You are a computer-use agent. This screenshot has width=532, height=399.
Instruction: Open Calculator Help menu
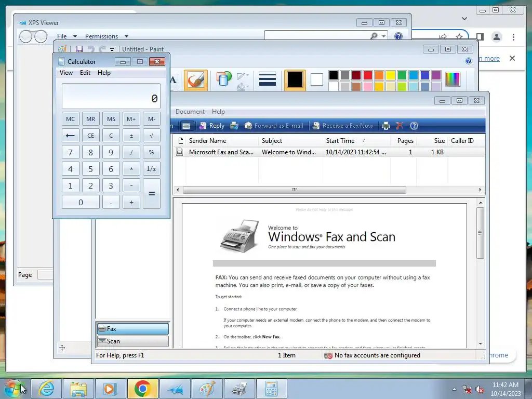[x=104, y=73]
